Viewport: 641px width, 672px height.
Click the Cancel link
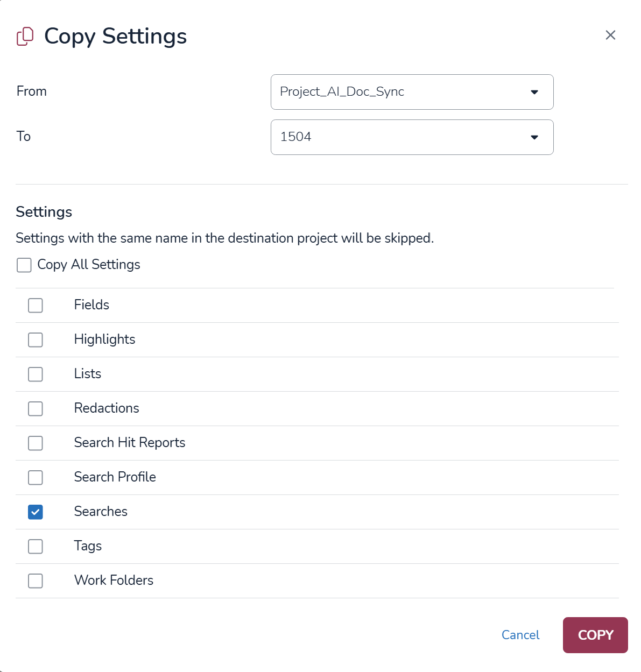coord(520,635)
